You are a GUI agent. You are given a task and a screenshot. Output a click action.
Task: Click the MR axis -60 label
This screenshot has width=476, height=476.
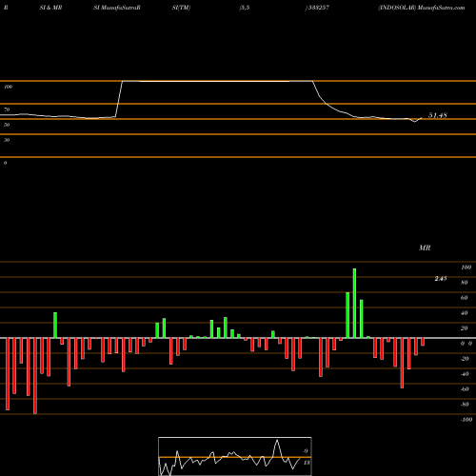pos(465,389)
